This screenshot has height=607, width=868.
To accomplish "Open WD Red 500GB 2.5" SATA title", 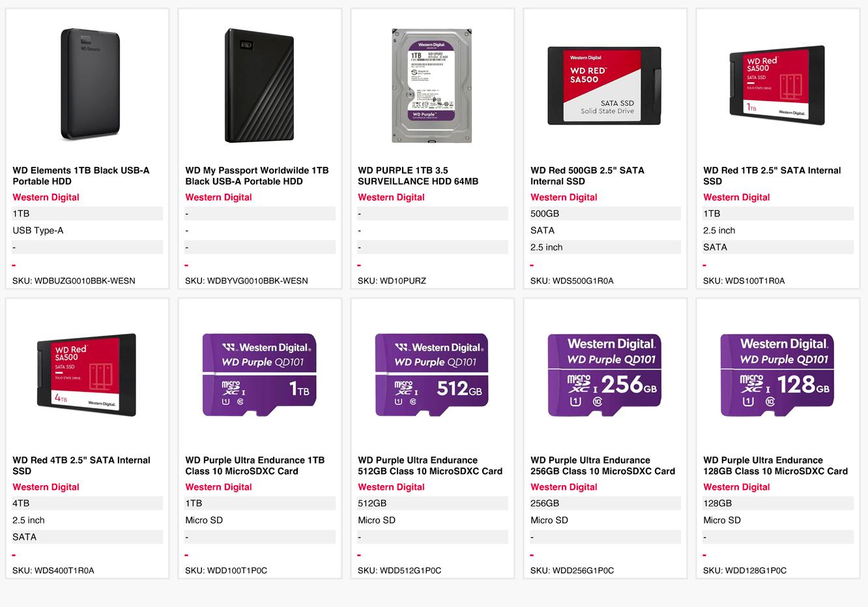I will pyautogui.click(x=587, y=175).
